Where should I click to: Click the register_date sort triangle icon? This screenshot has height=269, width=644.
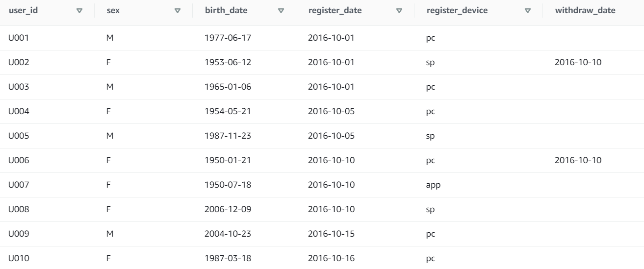pos(399,11)
